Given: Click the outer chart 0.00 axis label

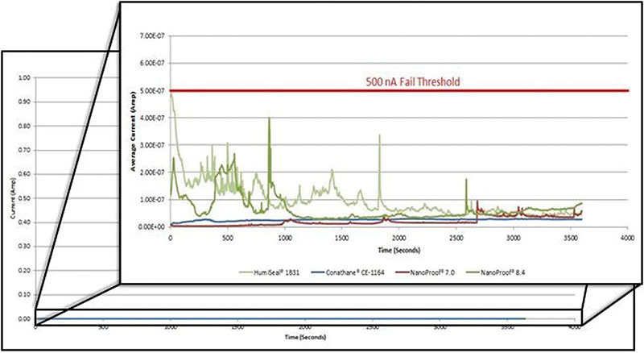Looking at the screenshot, I should [25, 319].
